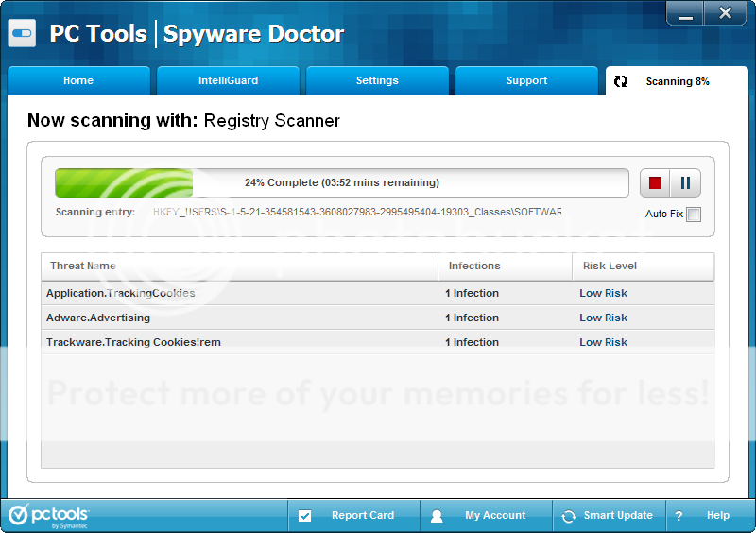Click the PC Tools toggle icon in title bar
Screen dimensions: 756x533
[22, 36]
